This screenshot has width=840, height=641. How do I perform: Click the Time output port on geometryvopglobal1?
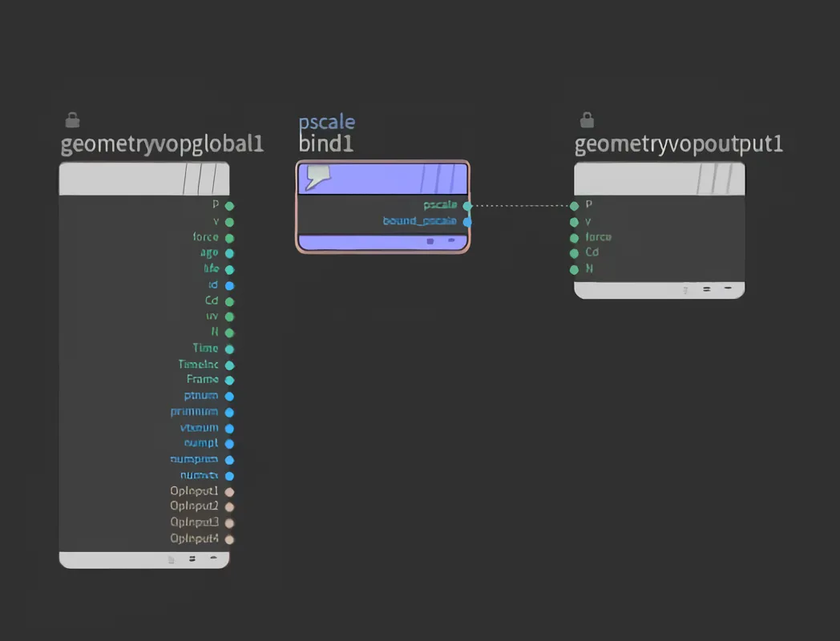coord(229,349)
